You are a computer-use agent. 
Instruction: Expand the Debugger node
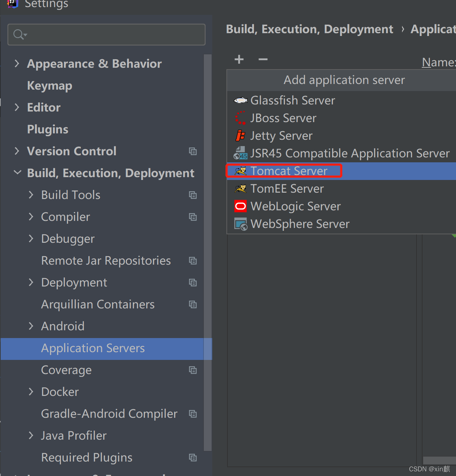coord(31,239)
